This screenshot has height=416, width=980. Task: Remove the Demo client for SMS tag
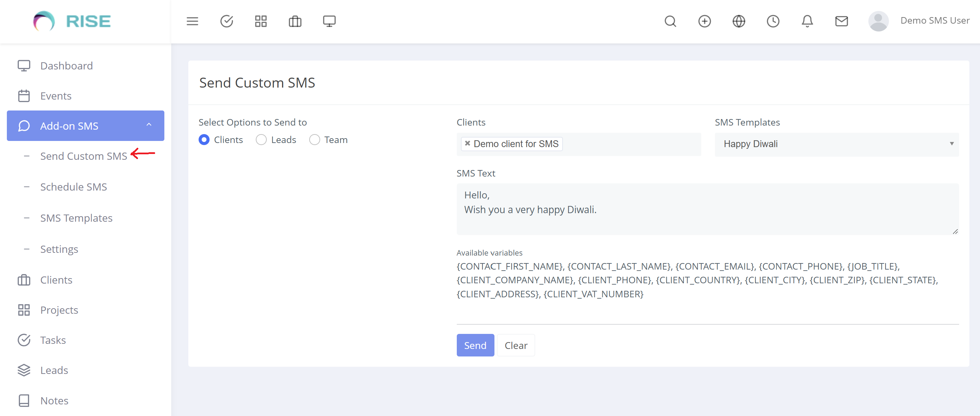click(467, 143)
